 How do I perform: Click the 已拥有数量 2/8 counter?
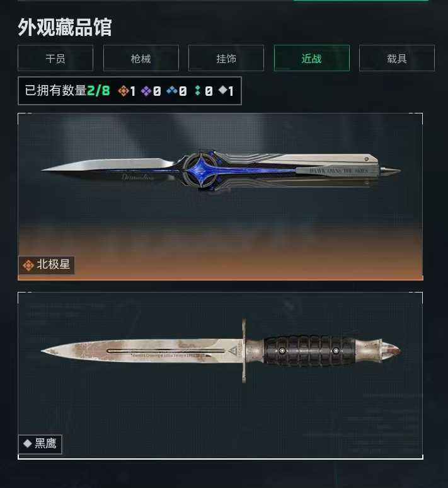click(x=67, y=91)
